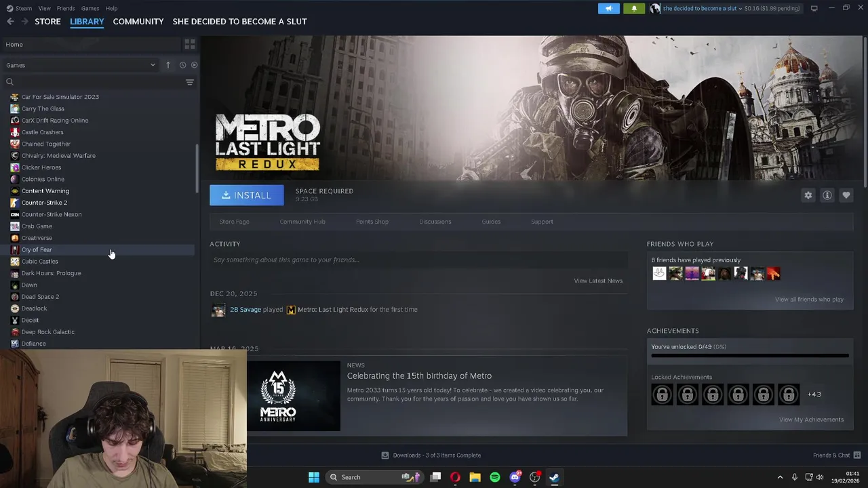868x488 pixels.
Task: Open the Manage gear icon for Metro
Action: (808, 195)
